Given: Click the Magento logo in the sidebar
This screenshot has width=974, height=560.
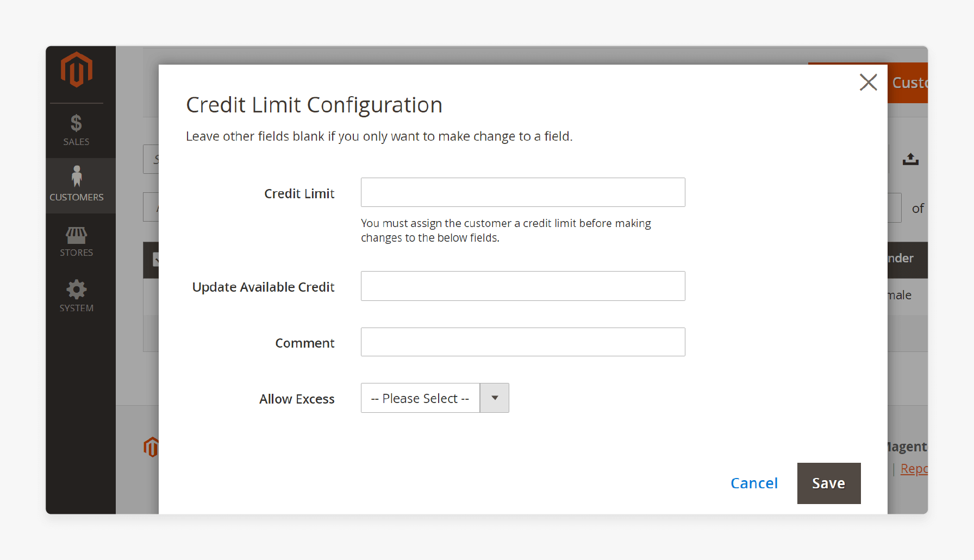Looking at the screenshot, I should [x=77, y=70].
